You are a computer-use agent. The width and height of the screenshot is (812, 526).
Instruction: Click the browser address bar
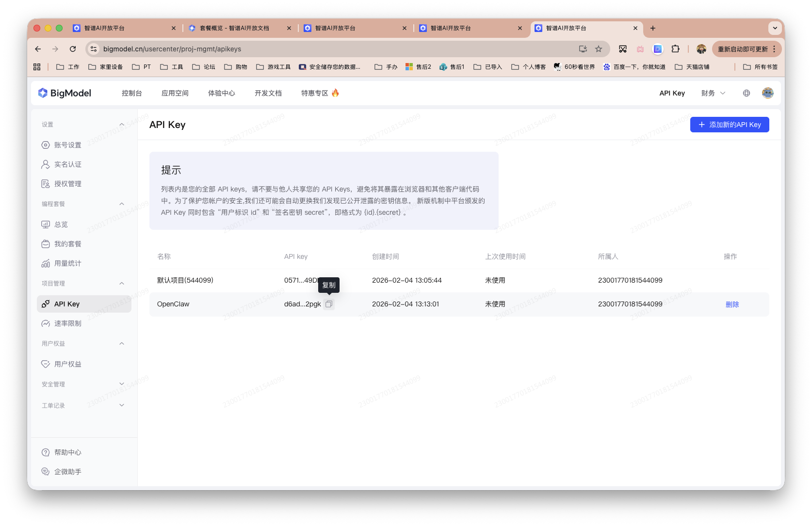click(x=291, y=49)
